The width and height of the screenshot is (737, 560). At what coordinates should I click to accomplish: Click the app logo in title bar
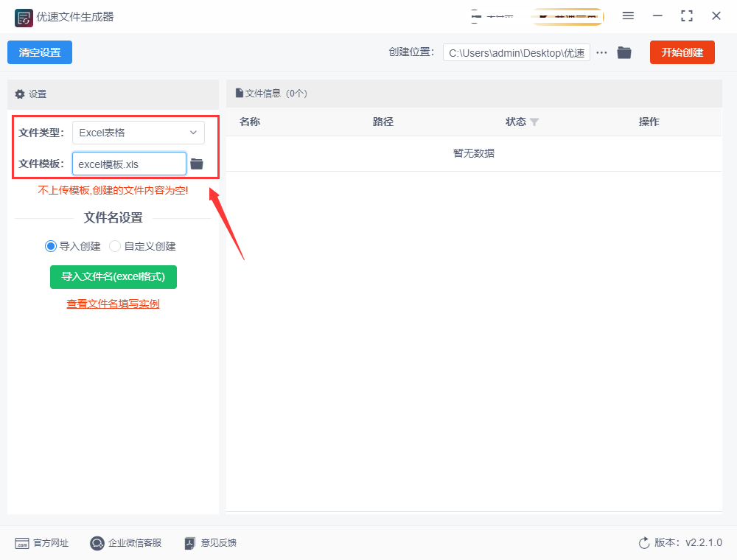24,16
